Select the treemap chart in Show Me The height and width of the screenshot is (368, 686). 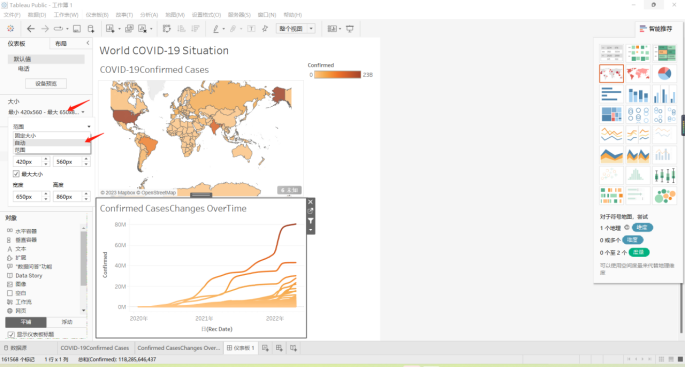click(611, 114)
